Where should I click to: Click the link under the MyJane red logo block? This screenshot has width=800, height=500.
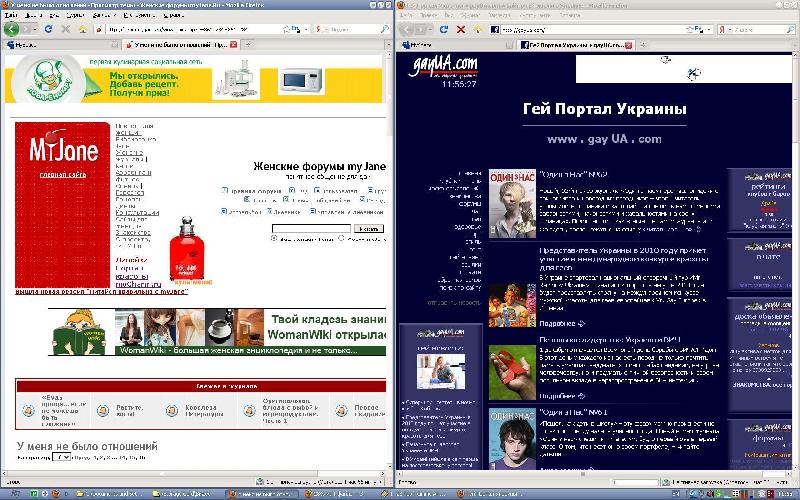102,291
